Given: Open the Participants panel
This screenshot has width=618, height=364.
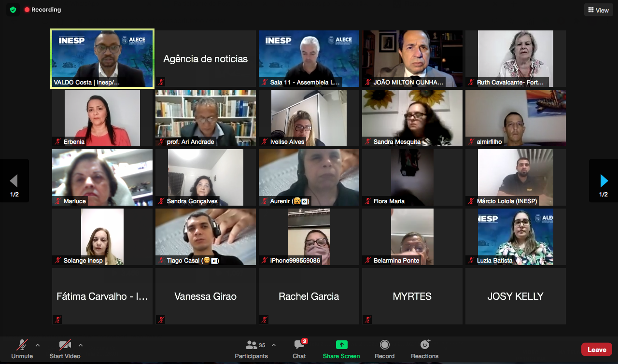Looking at the screenshot, I should click(251, 350).
